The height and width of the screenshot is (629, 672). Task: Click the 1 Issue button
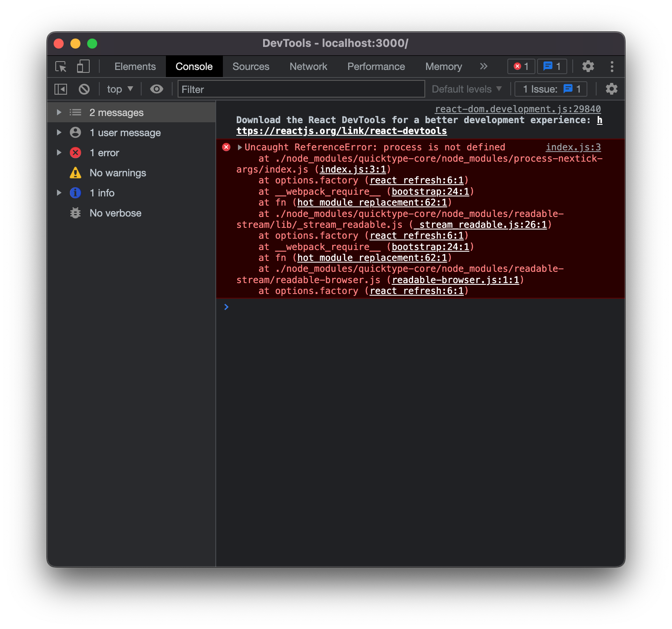[x=551, y=89]
